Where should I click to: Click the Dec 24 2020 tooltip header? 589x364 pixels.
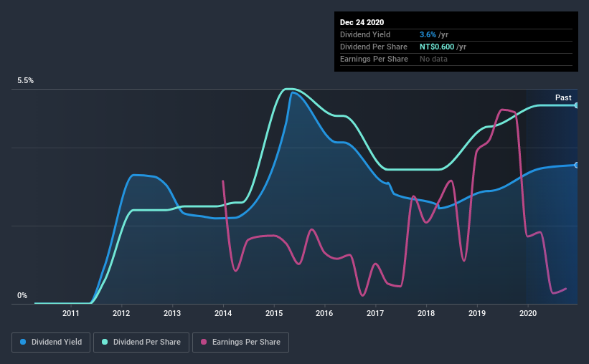point(362,22)
